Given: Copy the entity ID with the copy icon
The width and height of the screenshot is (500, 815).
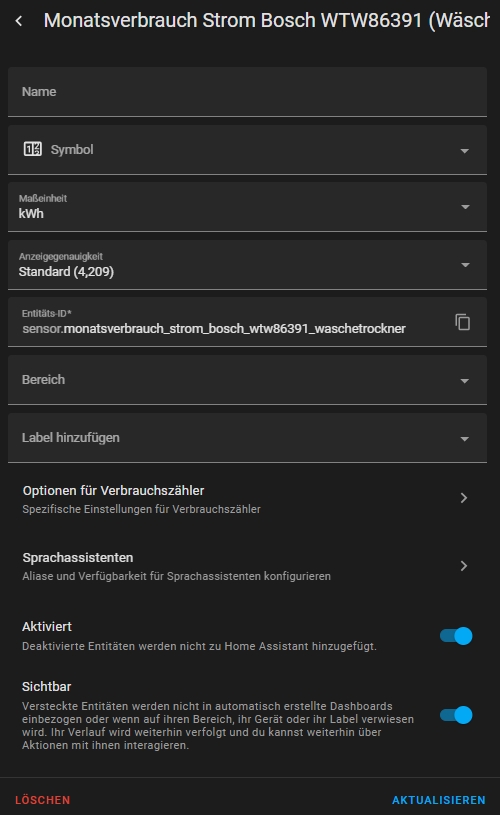Looking at the screenshot, I should [x=463, y=322].
